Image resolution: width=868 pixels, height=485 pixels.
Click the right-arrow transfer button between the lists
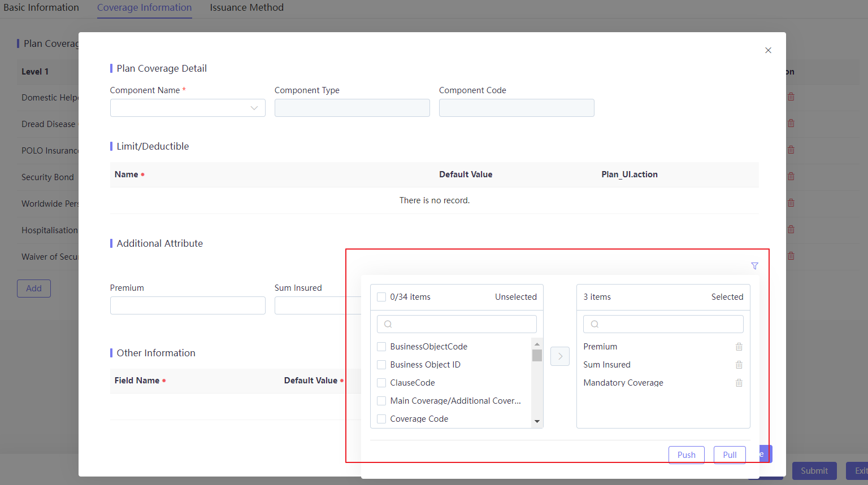[559, 356]
